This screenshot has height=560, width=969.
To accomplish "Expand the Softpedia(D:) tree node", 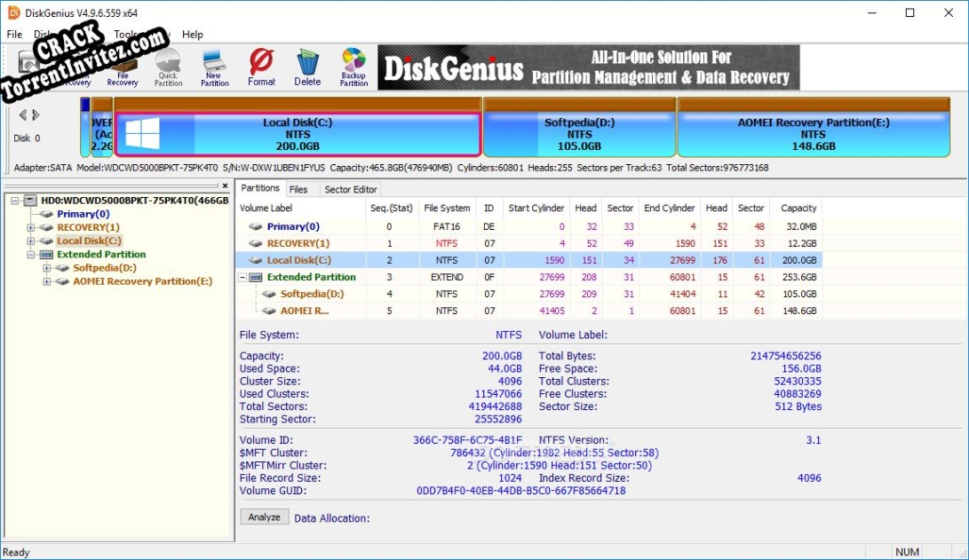I will coord(47,268).
